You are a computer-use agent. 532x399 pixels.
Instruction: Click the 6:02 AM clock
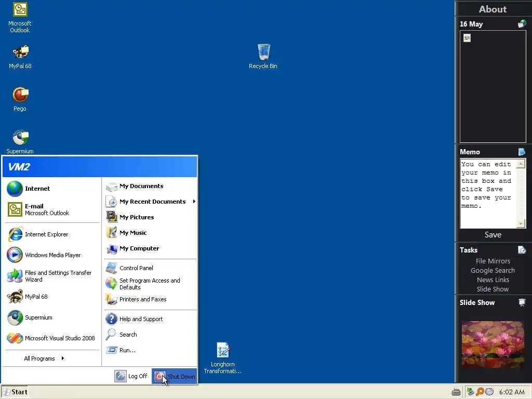point(512,392)
